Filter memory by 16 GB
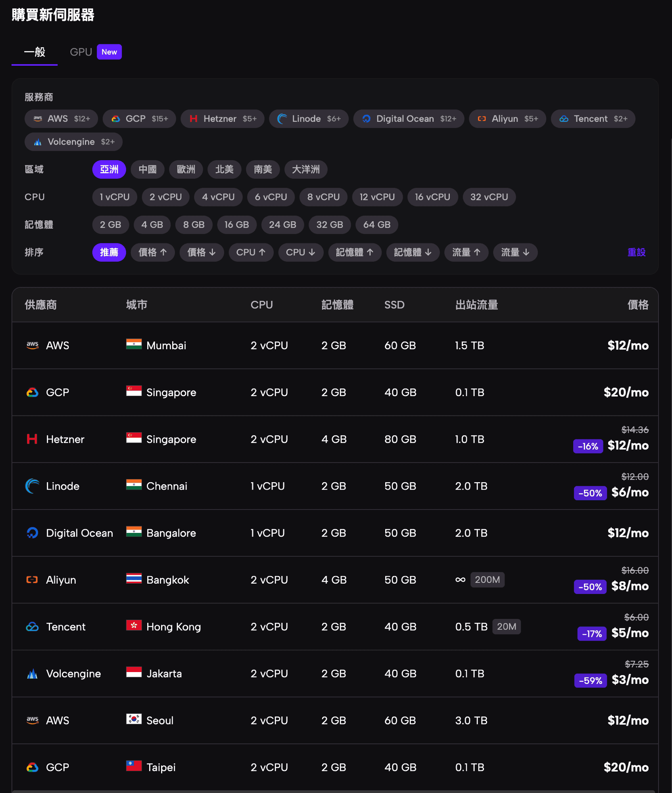672x793 pixels. coord(237,225)
